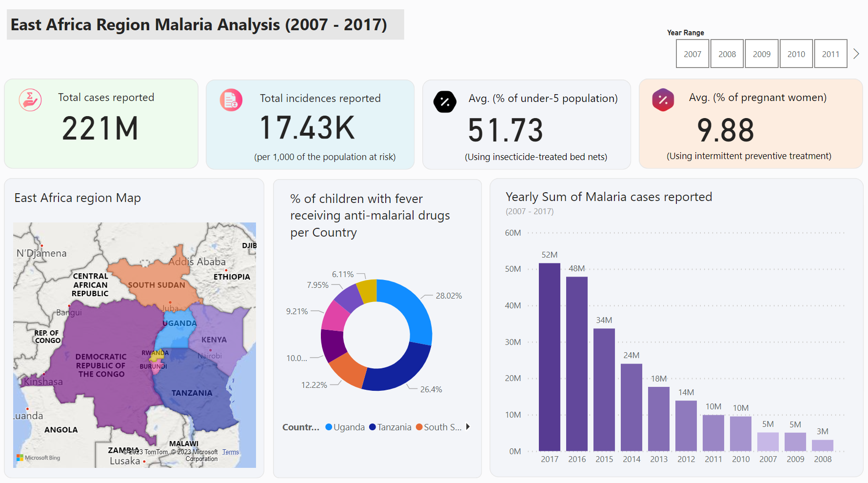Select the South Sudan legend marker
Screen dimensions: 868x483
[x=419, y=427]
